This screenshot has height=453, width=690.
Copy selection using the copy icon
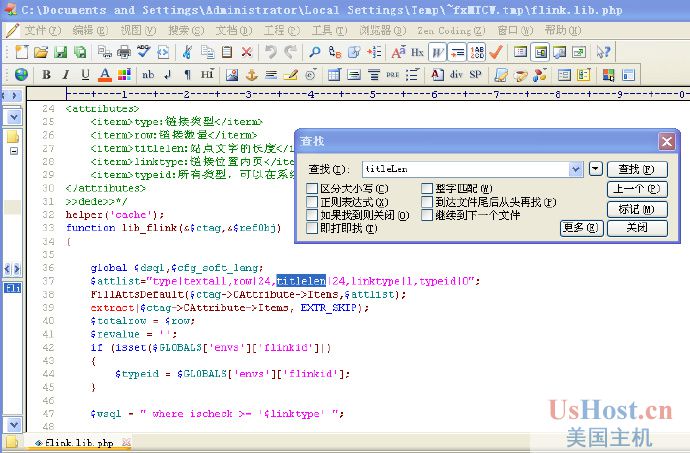click(x=207, y=52)
